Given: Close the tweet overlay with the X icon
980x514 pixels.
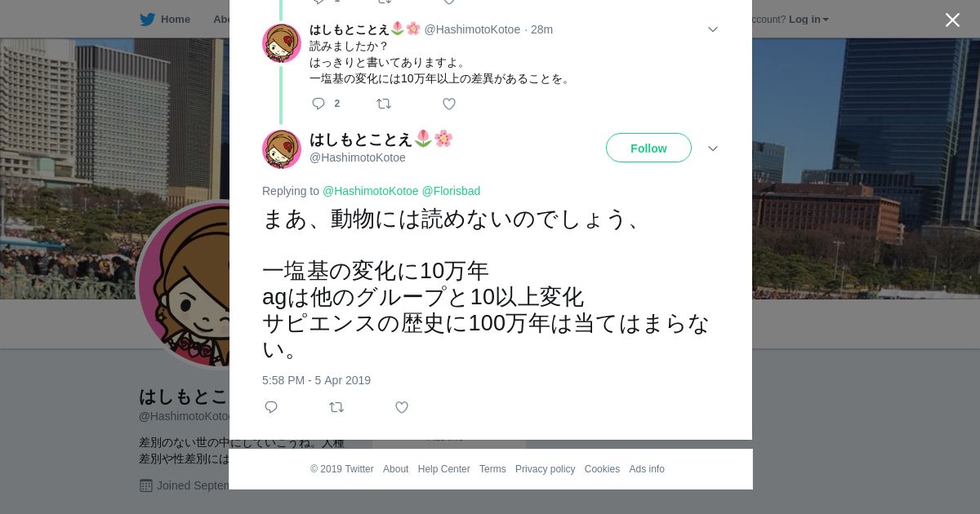Looking at the screenshot, I should [x=952, y=20].
